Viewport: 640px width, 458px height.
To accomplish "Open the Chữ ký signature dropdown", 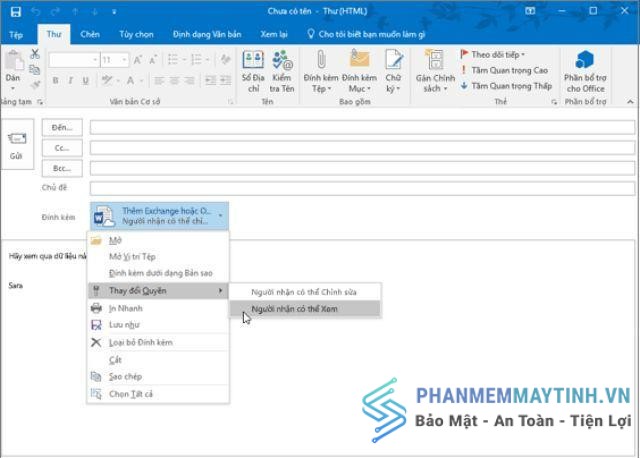I will point(393,71).
